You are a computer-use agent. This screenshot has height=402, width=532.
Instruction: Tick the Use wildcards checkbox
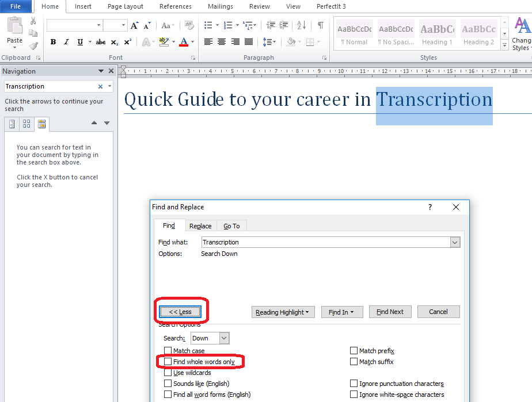168,373
